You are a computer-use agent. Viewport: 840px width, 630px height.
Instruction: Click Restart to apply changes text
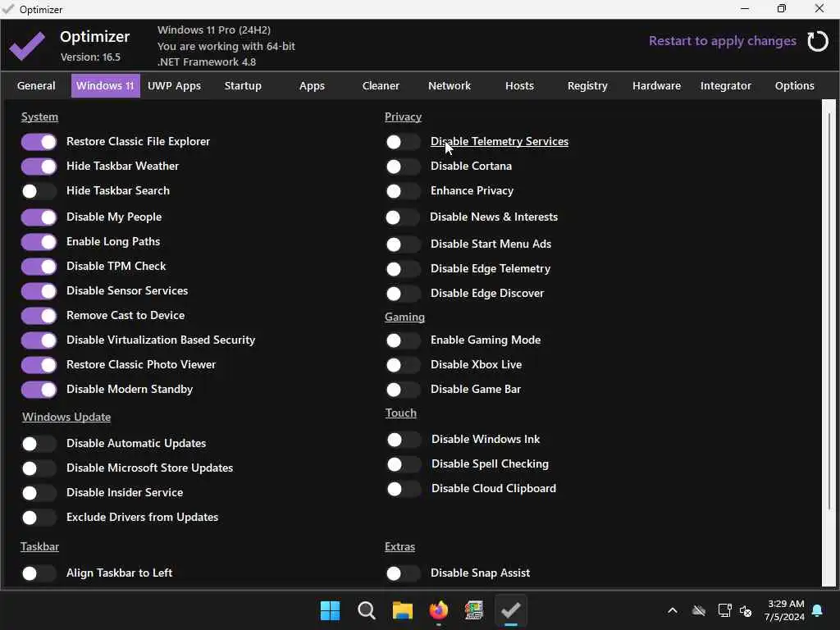click(723, 41)
